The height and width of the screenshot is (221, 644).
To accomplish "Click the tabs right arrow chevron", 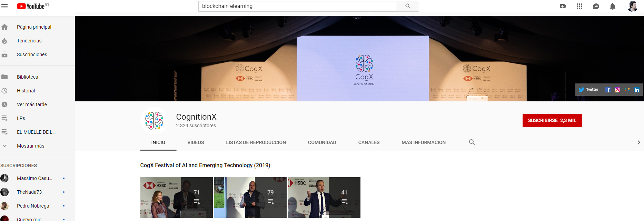I will pos(638,142).
